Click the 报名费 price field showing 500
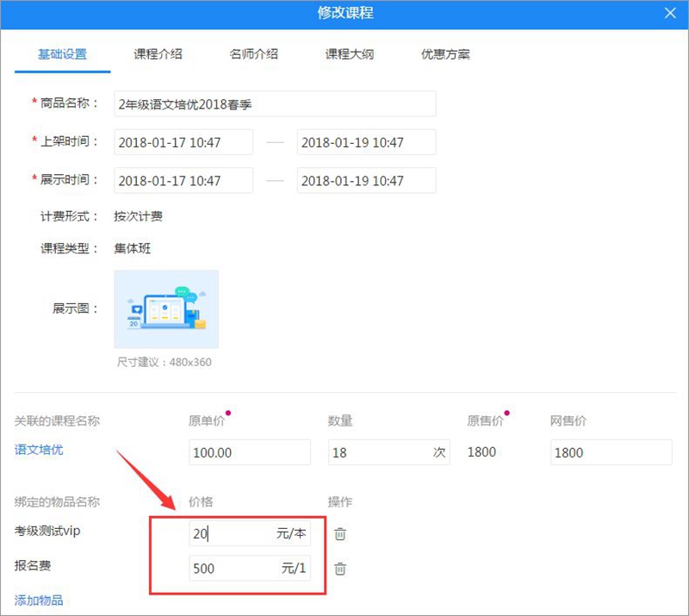The image size is (689, 616). pos(233,569)
